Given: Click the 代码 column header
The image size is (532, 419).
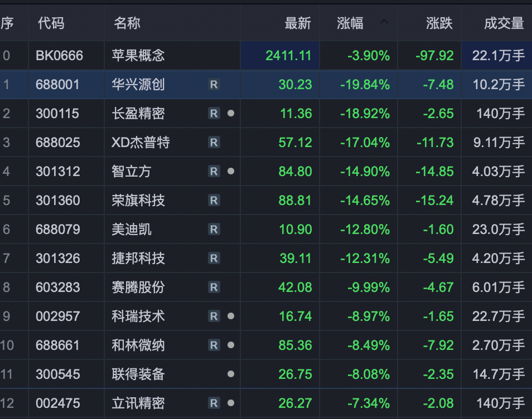Looking at the screenshot, I should (x=51, y=23).
